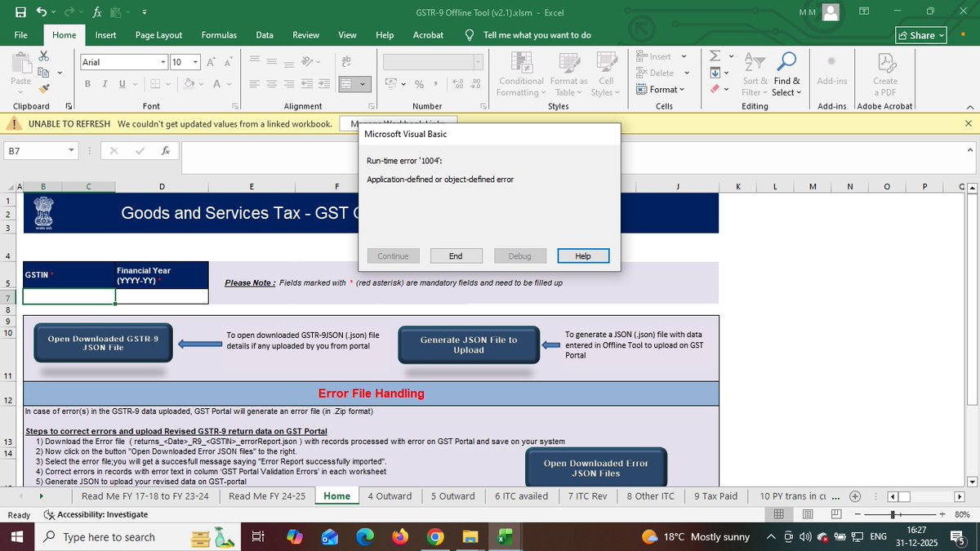
Task: Click the Increase Decimal icon
Action: [458, 84]
